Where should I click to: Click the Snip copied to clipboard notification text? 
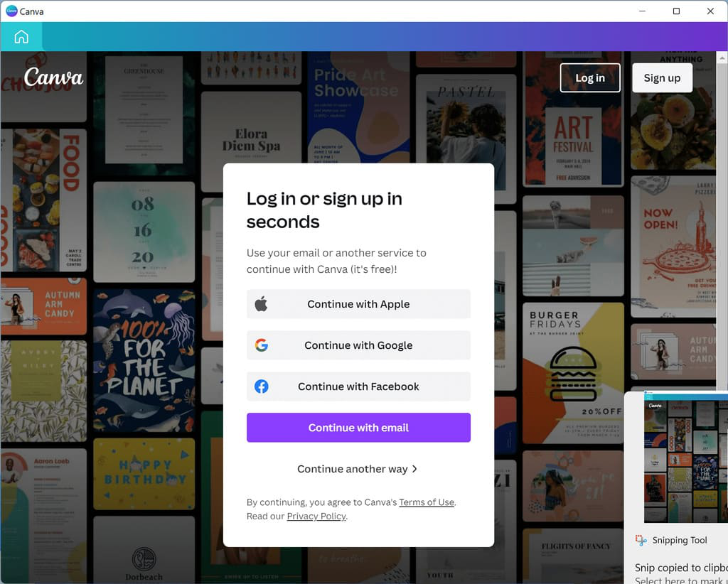coord(681,568)
